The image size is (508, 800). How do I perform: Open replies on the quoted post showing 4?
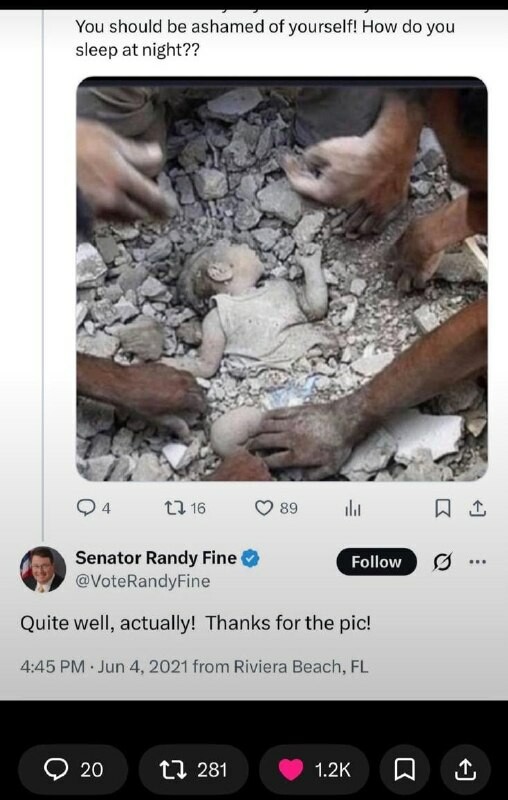93,508
